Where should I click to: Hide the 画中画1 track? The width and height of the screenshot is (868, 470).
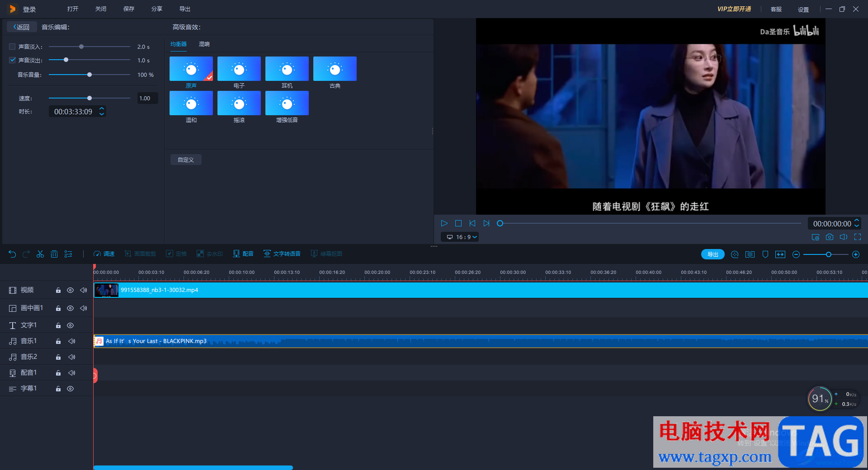click(70, 308)
